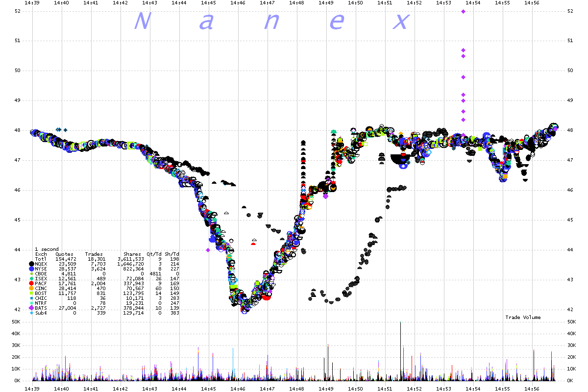
Task: Click BOST shares value 123,795
Action: click(x=133, y=293)
